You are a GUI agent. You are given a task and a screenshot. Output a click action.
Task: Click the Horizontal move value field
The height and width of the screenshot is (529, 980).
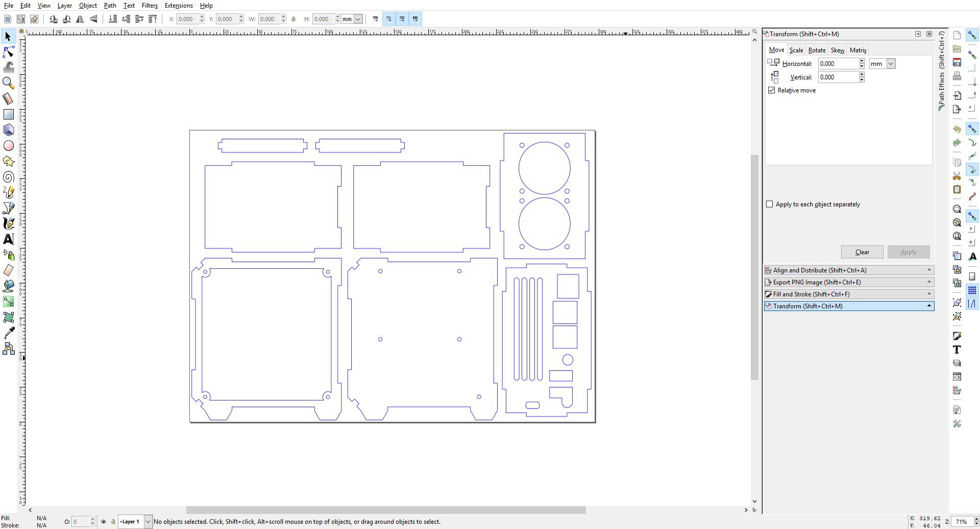[x=838, y=64]
